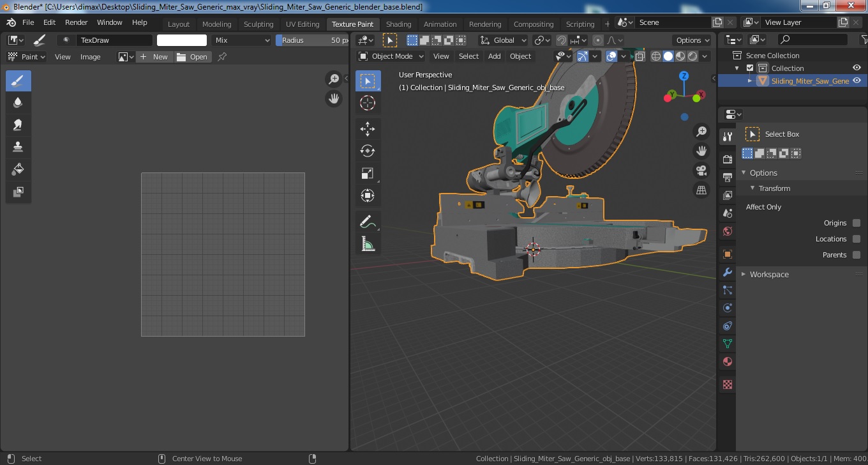
Task: Switch to solid viewport shading
Action: pos(668,56)
